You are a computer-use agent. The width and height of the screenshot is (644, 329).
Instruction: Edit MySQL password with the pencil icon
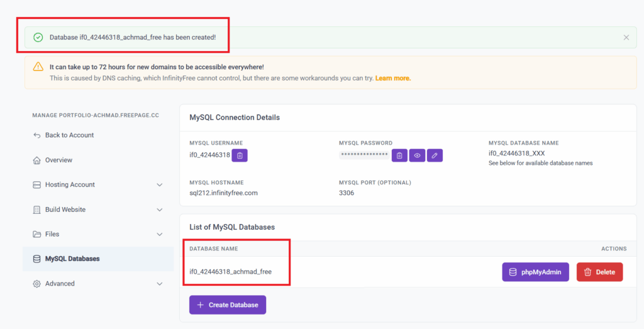[435, 155]
